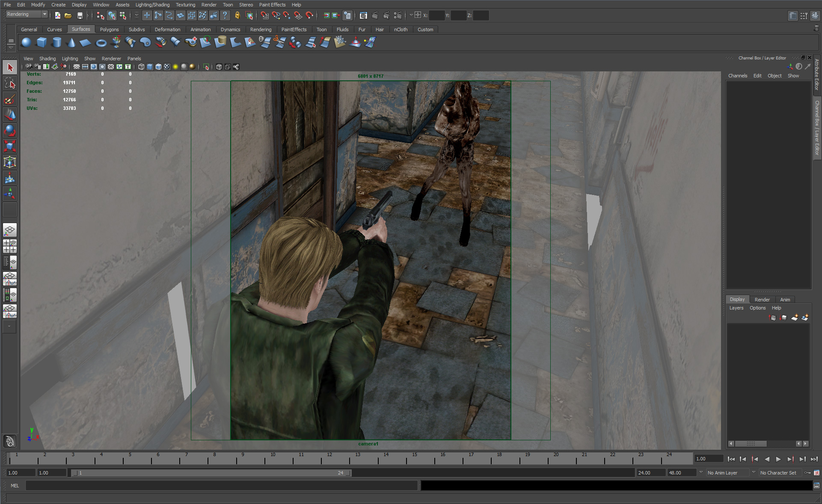Viewport: 822px width, 504px height.
Task: Click the Snap to grids icon
Action: point(265,16)
